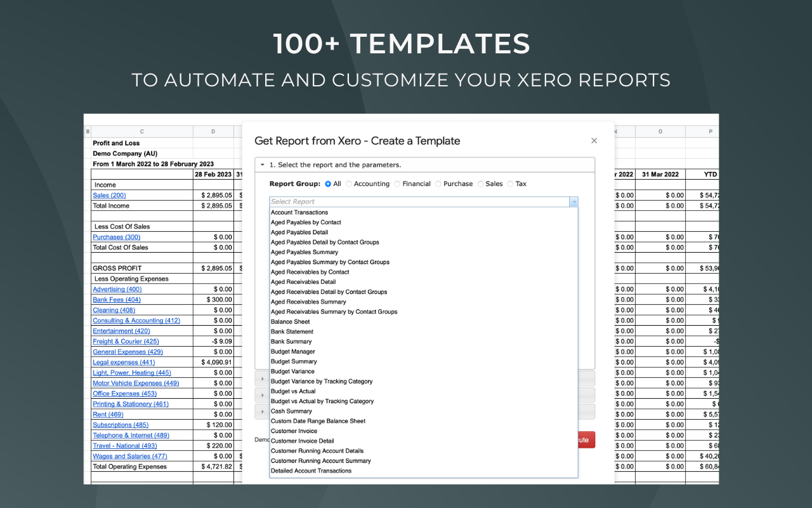Select Aged Payables by Contact report
Screen dimensions: 812x508
click(x=424, y=222)
